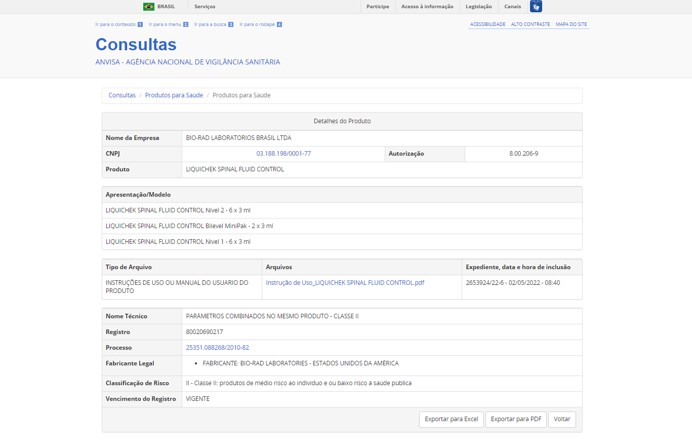This screenshot has height=444, width=692.
Task: Select the company name BIO-RAD LABORATORIOS BRASIL LTDA
Action: [x=238, y=138]
